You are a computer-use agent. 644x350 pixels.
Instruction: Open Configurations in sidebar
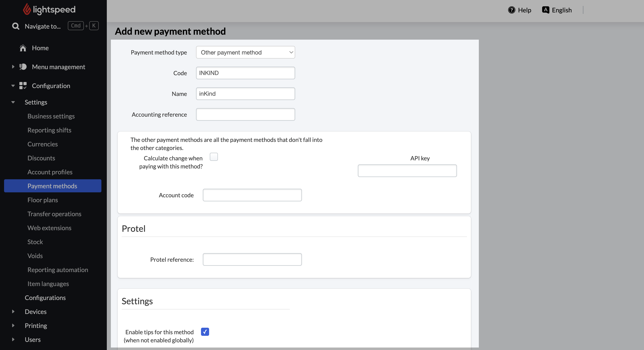click(45, 298)
